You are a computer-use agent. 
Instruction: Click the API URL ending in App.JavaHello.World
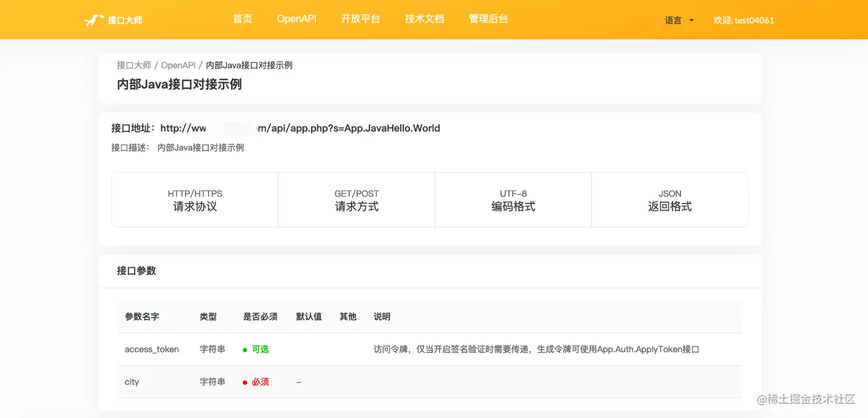[x=299, y=128]
